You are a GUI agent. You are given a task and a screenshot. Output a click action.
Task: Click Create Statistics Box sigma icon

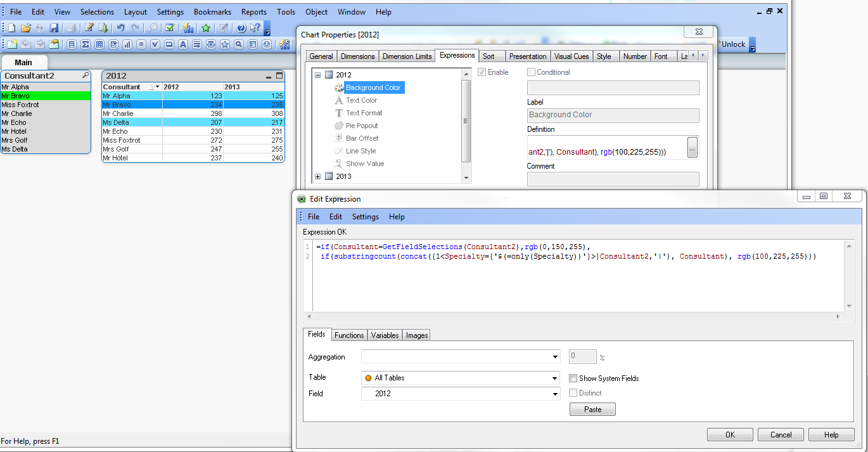tap(85, 44)
